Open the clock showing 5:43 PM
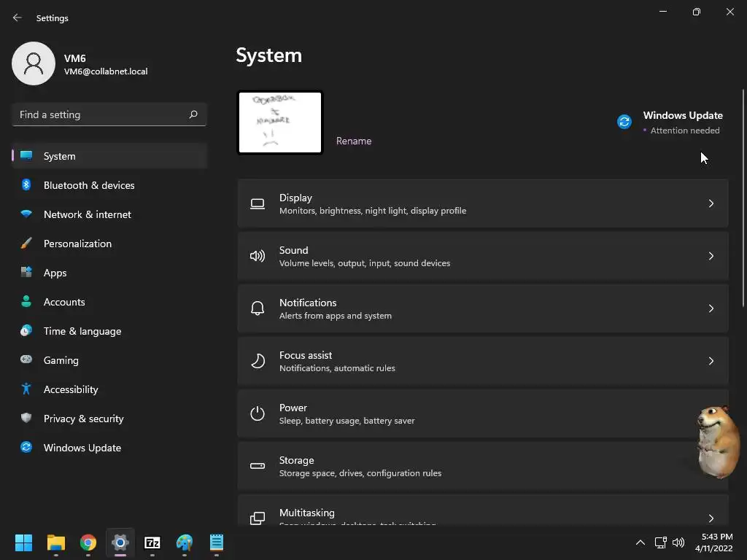Screen dimensions: 747x560 pyautogui.click(x=713, y=542)
